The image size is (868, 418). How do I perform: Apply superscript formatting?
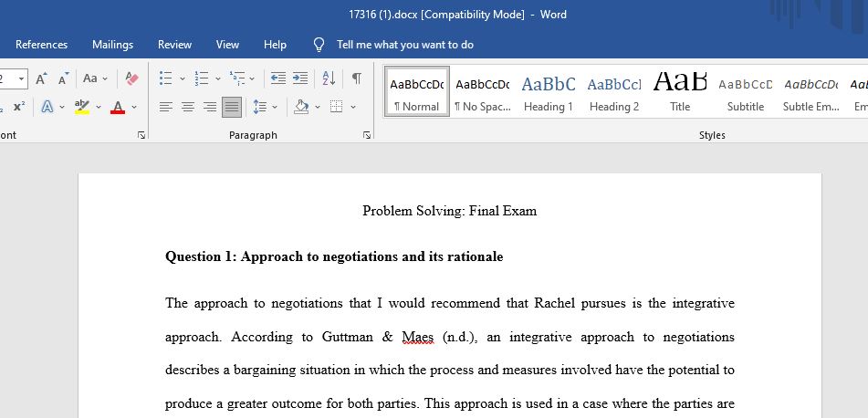tap(19, 106)
